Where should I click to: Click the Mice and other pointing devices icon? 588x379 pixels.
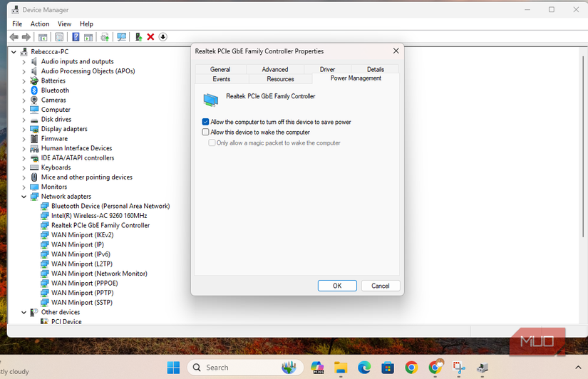pos(34,177)
